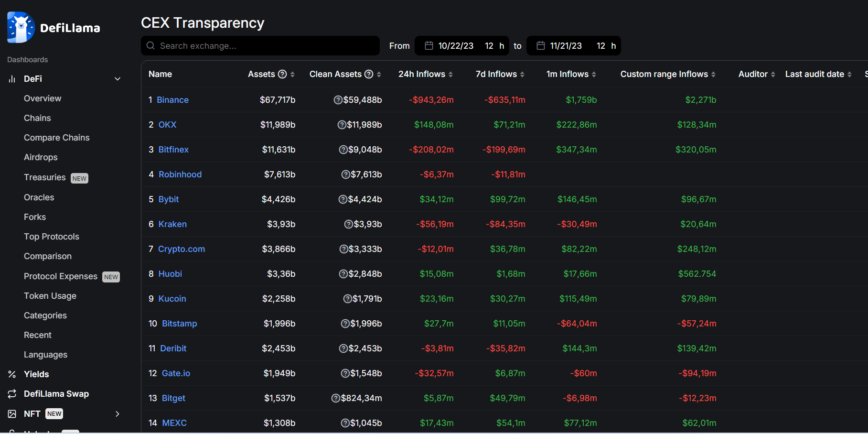Open the MEXC exchange link

[x=174, y=423]
